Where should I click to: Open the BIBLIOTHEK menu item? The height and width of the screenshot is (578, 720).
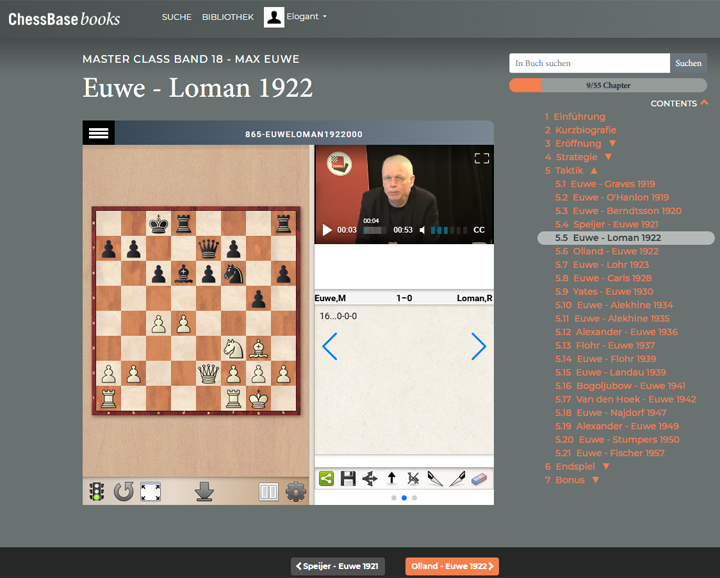pyautogui.click(x=228, y=17)
